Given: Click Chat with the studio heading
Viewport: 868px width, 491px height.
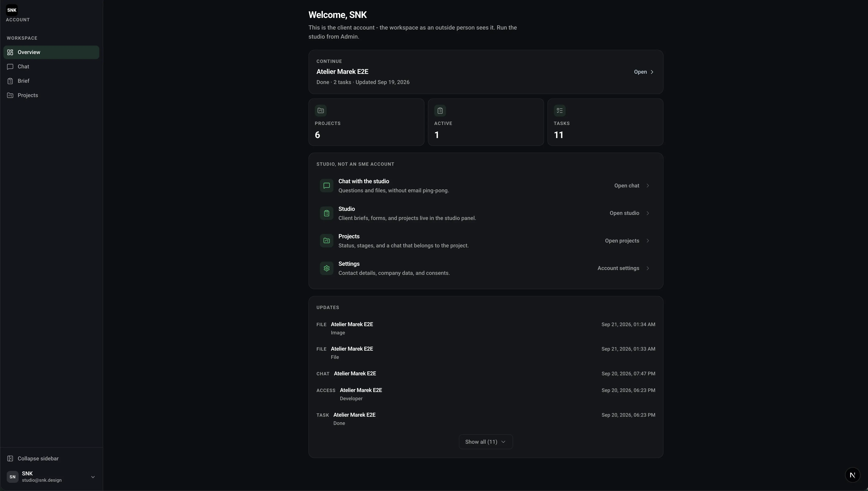Looking at the screenshot, I should (x=363, y=181).
